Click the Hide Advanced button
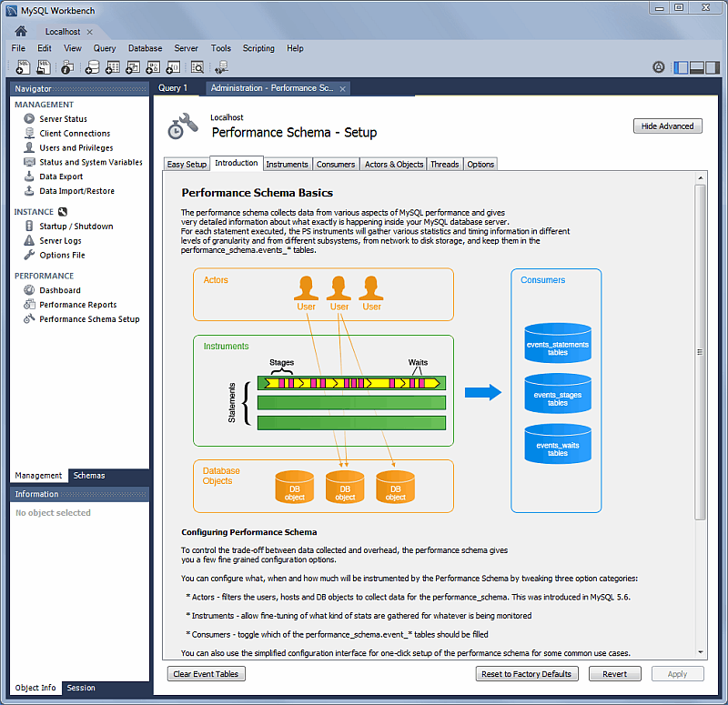Image resolution: width=728 pixels, height=705 pixels. click(668, 126)
